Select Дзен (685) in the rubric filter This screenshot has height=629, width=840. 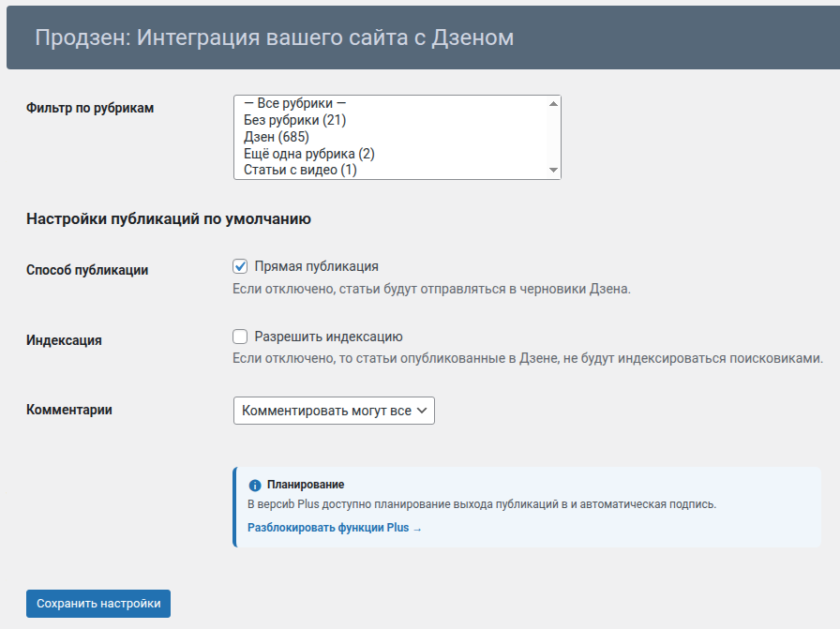click(291, 135)
